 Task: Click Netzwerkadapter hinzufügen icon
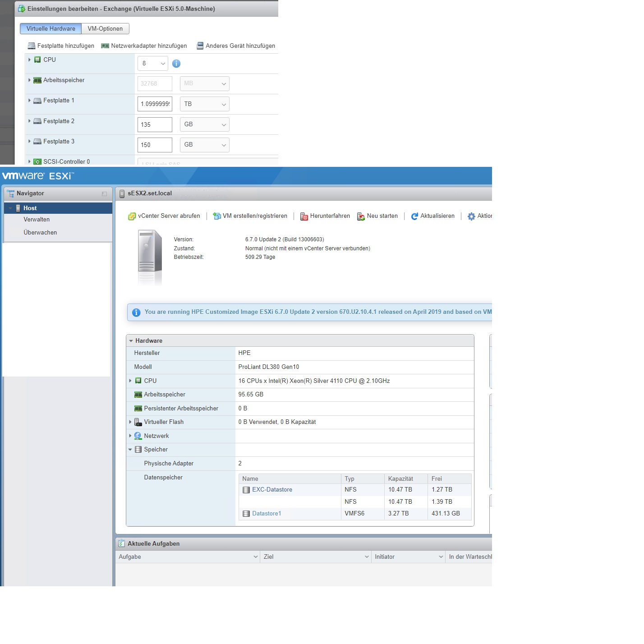coord(105,46)
